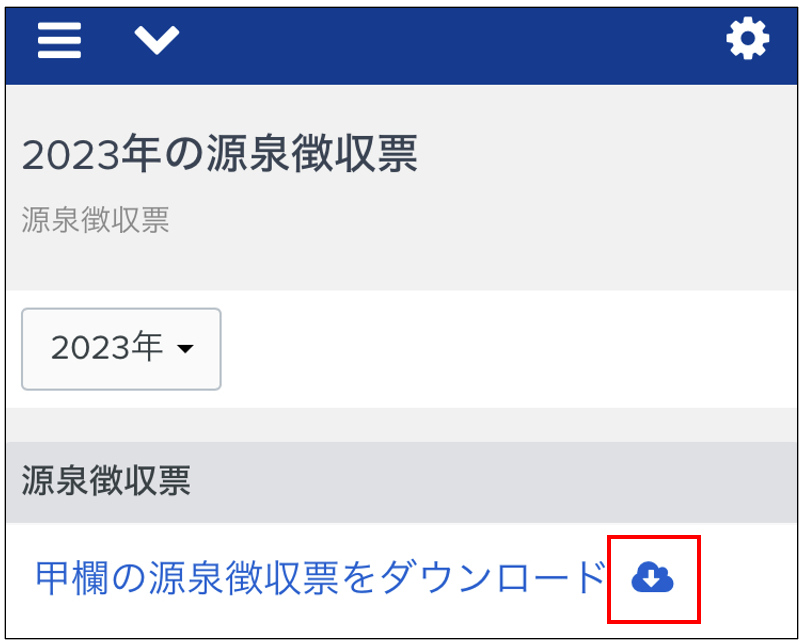The image size is (808, 644).
Task: Click the 2023年 text in the year button
Action: 107,347
